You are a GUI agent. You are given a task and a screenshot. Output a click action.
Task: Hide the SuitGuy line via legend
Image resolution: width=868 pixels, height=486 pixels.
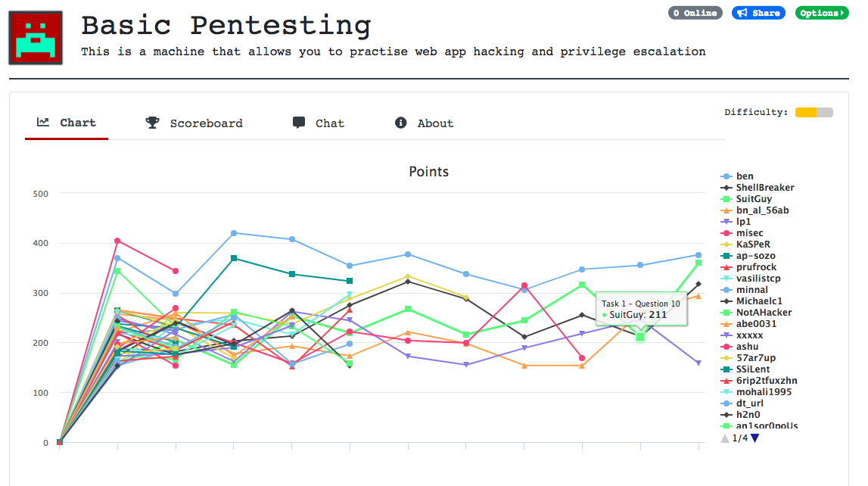754,199
